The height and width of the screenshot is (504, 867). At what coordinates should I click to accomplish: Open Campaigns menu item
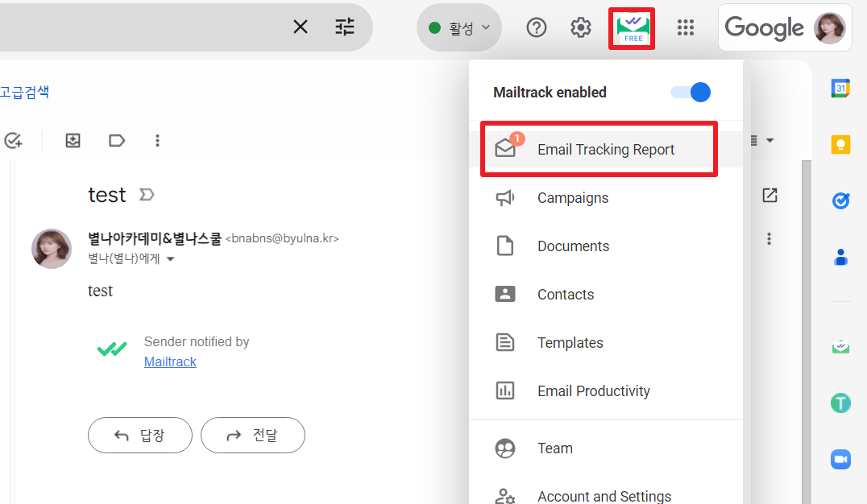coord(605,198)
